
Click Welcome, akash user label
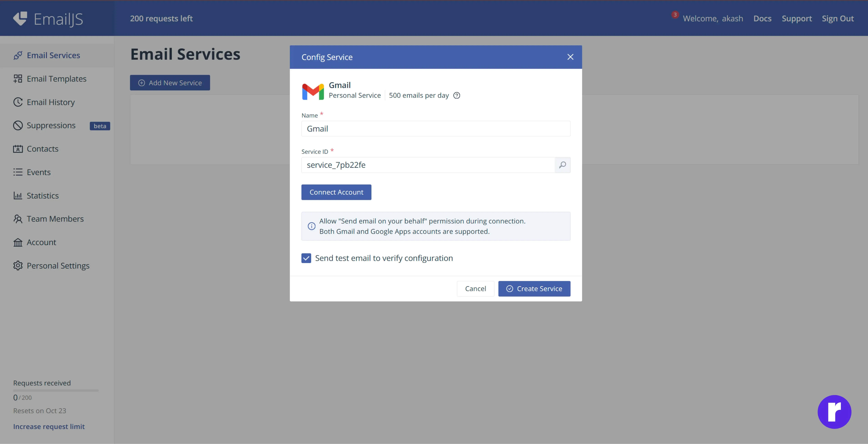(x=713, y=18)
